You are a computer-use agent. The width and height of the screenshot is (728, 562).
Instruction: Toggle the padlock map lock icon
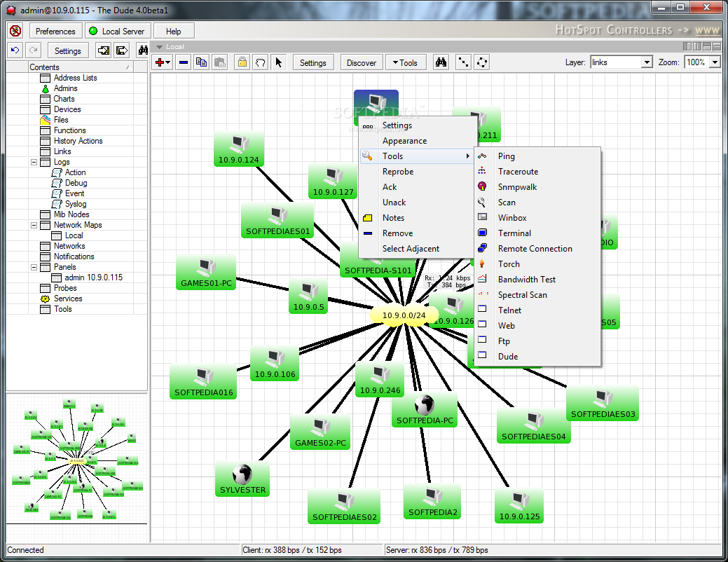[x=242, y=62]
